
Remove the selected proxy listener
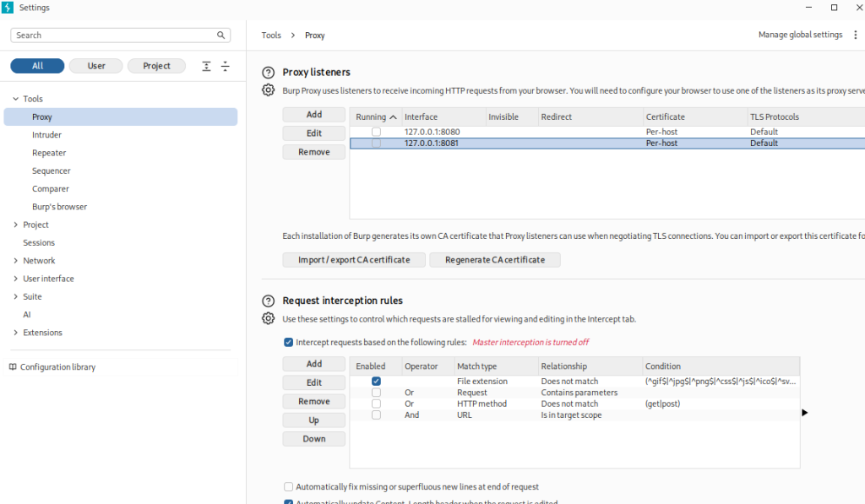click(314, 152)
